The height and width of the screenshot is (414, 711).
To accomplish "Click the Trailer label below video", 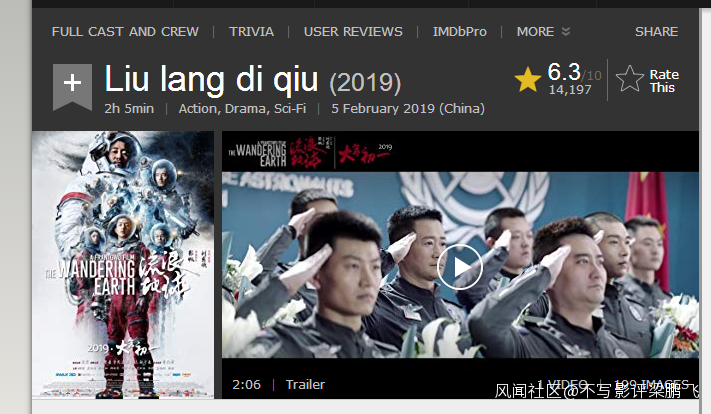I will pos(305,385).
